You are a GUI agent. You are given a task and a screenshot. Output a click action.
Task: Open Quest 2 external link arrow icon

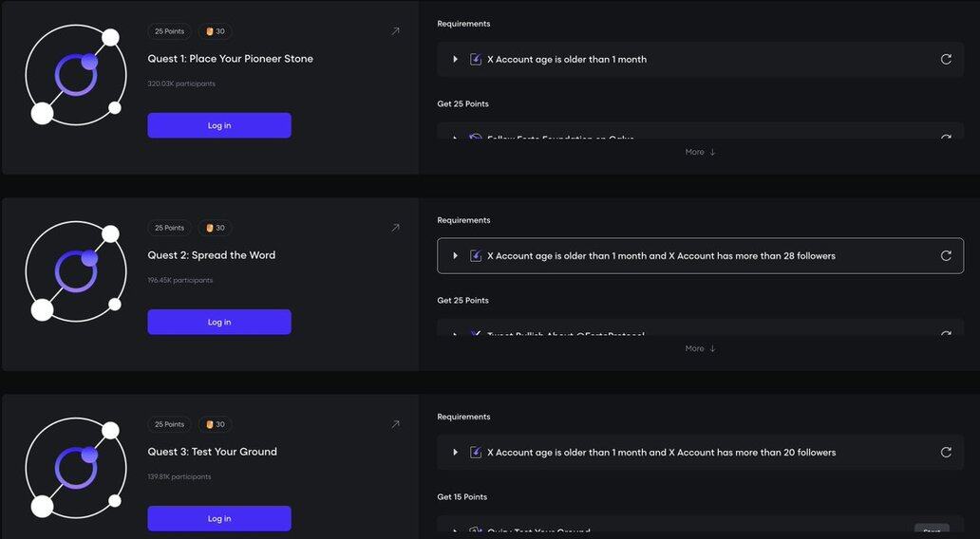(395, 228)
